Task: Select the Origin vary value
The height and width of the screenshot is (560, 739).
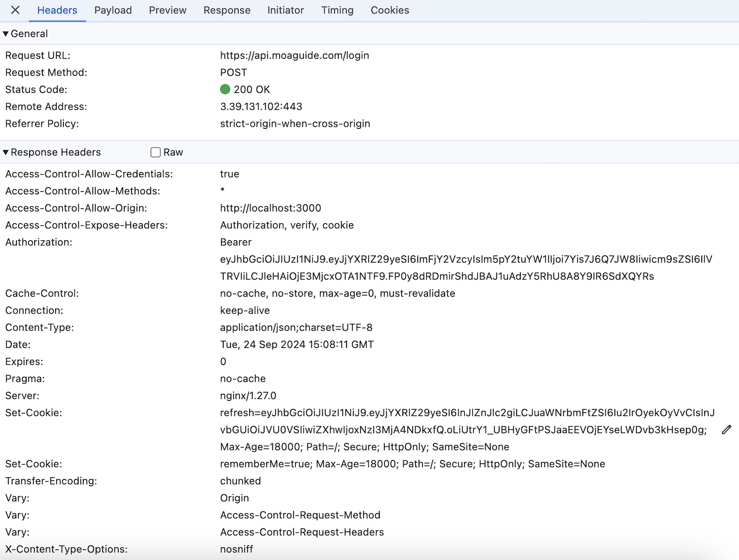Action: [235, 498]
